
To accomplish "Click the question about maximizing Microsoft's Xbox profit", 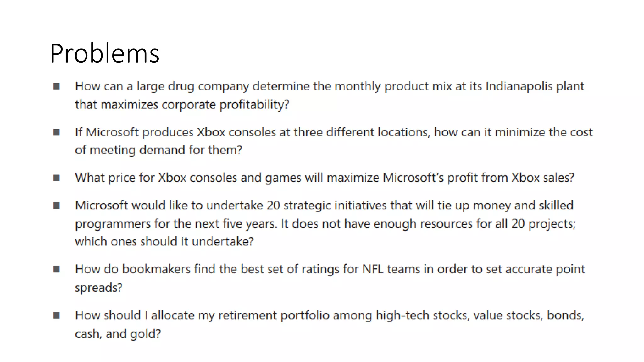I will [325, 178].
